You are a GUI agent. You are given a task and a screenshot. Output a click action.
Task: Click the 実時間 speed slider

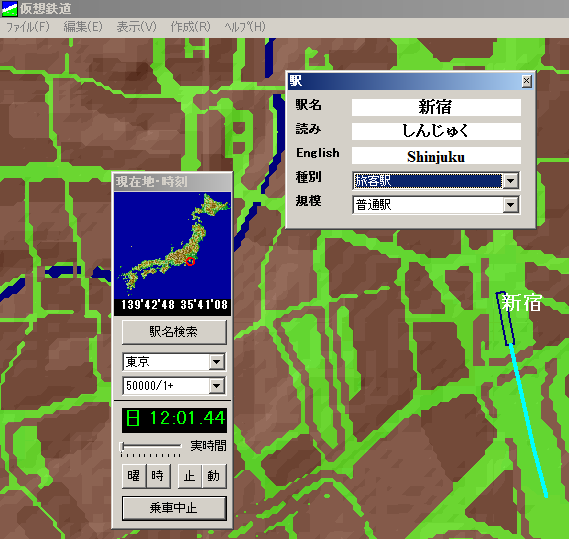(151, 446)
